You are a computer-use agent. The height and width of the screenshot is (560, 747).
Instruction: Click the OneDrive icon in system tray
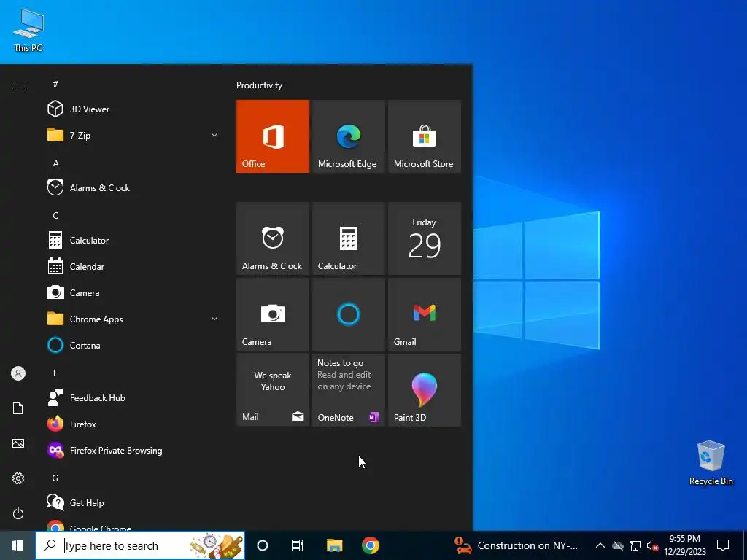618,545
